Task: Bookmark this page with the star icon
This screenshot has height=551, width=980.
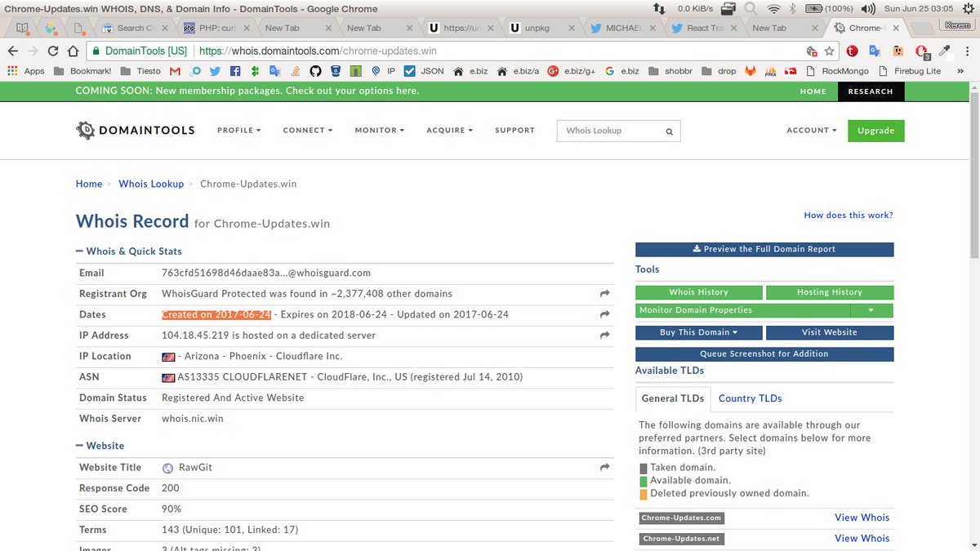Action: [x=829, y=51]
